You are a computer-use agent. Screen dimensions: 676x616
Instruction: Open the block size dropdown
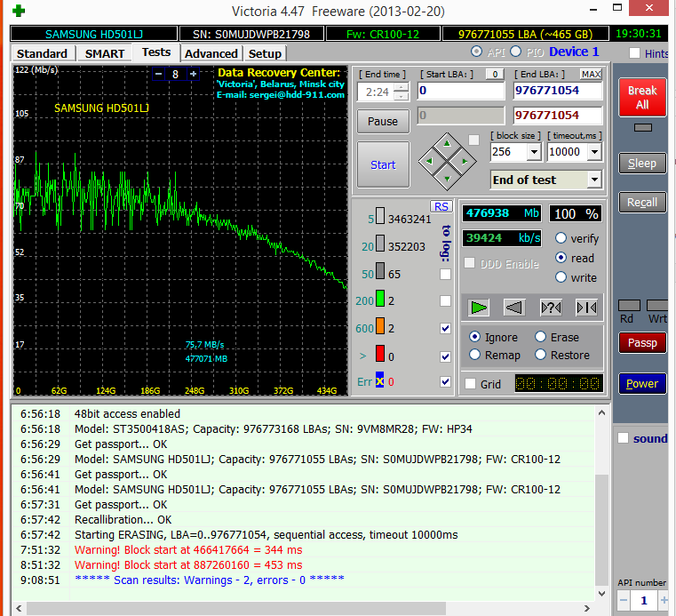pos(533,152)
